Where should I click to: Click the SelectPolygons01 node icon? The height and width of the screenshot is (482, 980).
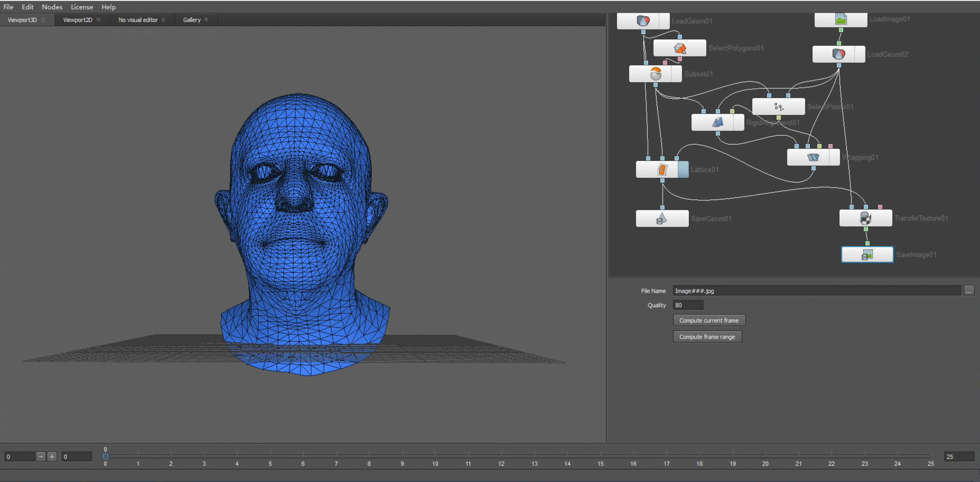click(x=680, y=48)
